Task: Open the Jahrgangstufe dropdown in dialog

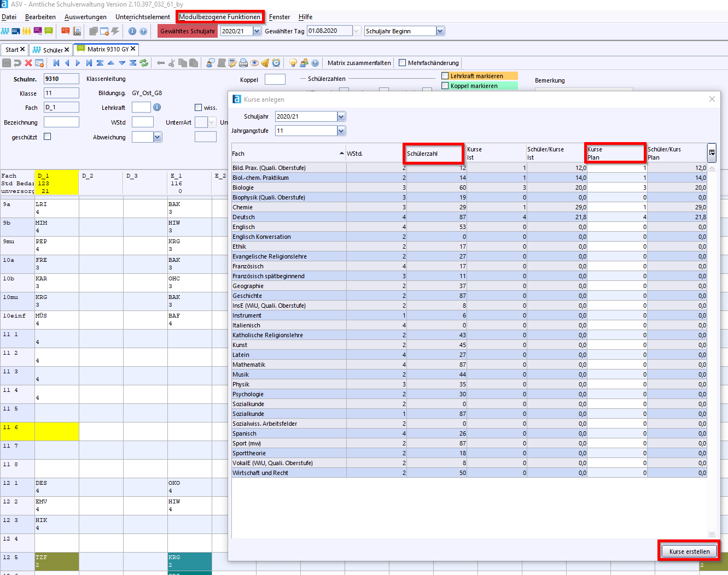Action: [x=341, y=131]
